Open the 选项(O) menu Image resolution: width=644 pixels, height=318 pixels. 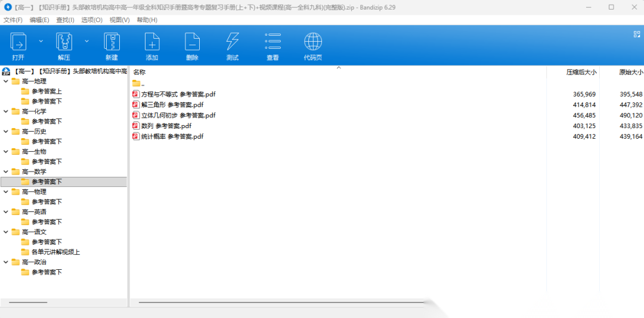[x=92, y=20]
